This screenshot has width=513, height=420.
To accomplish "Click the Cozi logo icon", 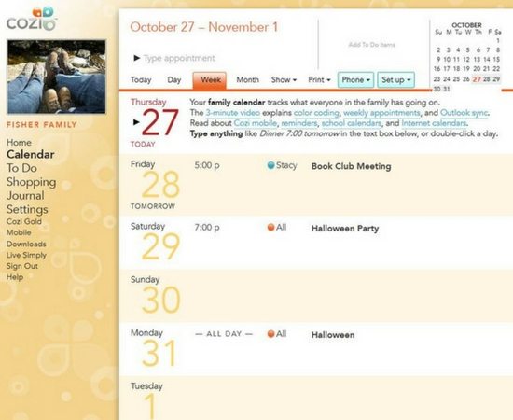I will 32,20.
